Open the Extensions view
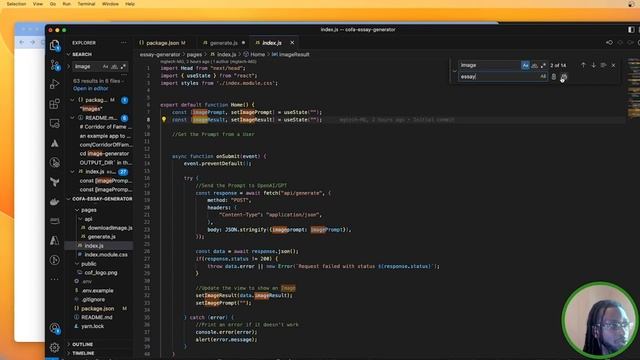Screen dimensions: 640x360 pyautogui.click(x=54, y=104)
